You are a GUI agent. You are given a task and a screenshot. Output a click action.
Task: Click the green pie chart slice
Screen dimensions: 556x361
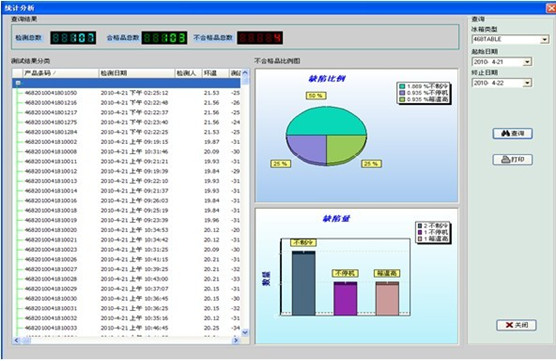(x=346, y=149)
